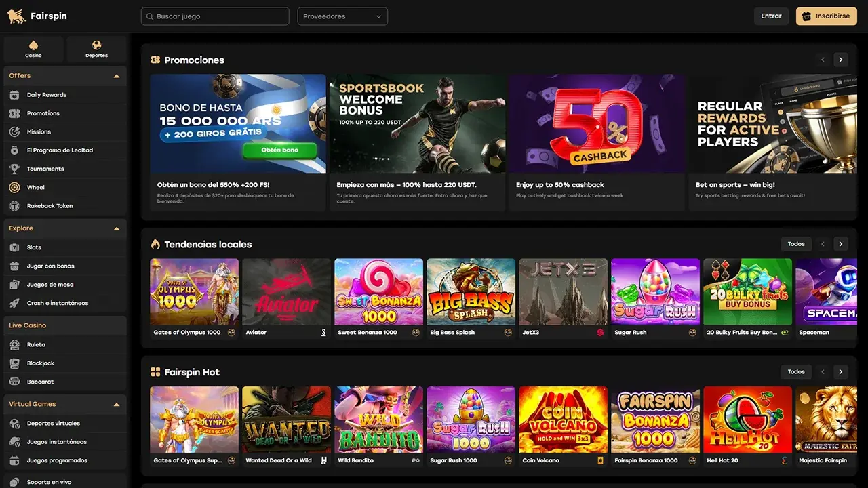The width and height of the screenshot is (868, 488).
Task: Click the Jugar con bonos icon
Action: [14, 266]
